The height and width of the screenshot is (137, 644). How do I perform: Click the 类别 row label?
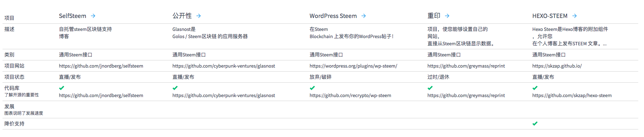(x=9, y=55)
